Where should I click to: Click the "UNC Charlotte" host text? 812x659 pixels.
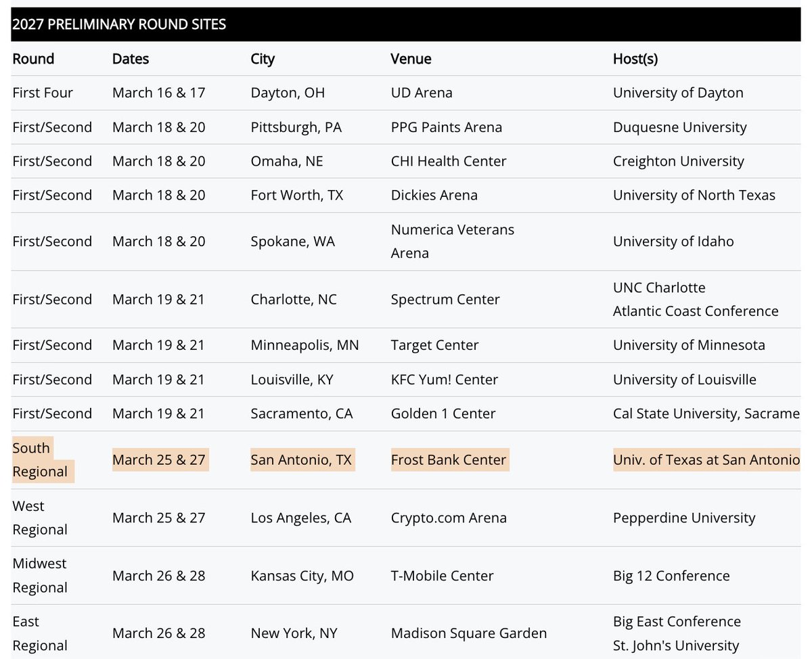click(659, 288)
